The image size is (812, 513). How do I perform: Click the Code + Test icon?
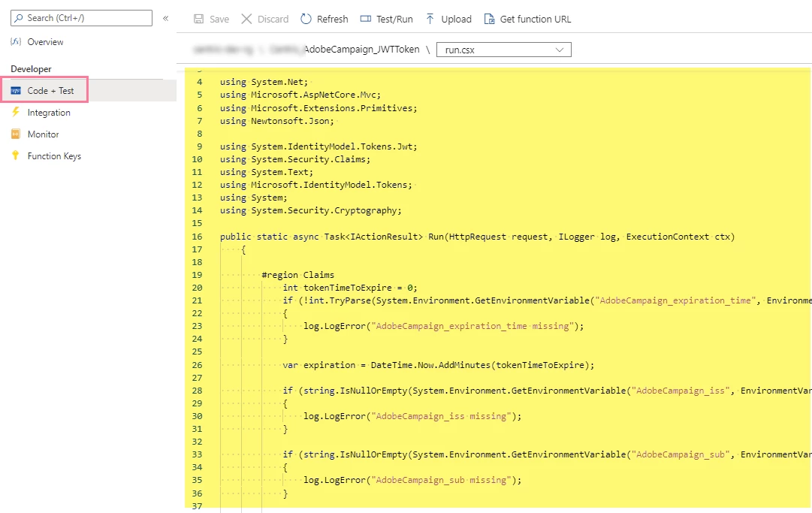click(x=16, y=91)
